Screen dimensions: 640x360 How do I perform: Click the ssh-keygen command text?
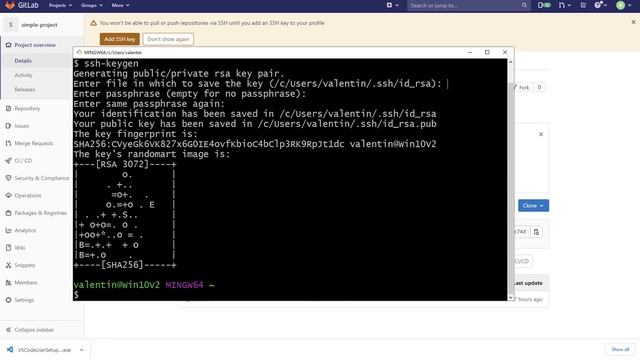tap(111, 64)
